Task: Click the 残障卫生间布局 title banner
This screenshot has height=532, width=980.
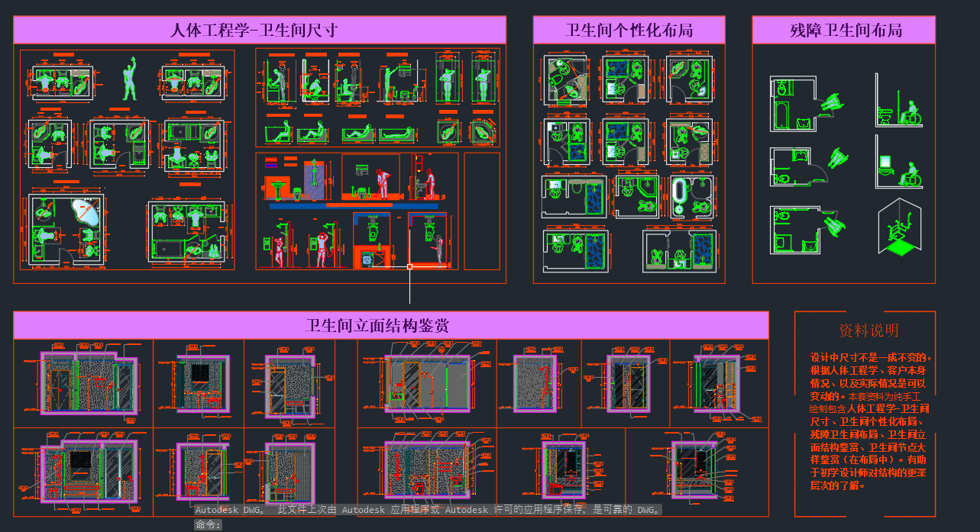Action: coord(843,31)
